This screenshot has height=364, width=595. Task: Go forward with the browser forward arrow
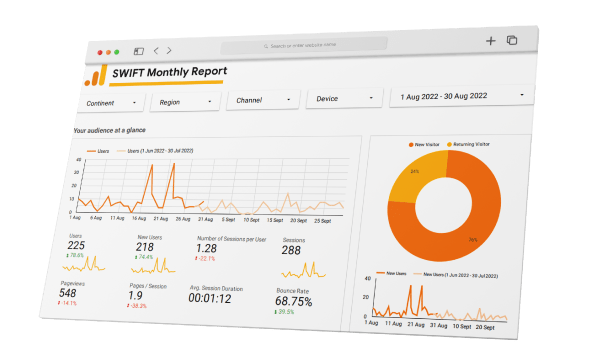[169, 50]
